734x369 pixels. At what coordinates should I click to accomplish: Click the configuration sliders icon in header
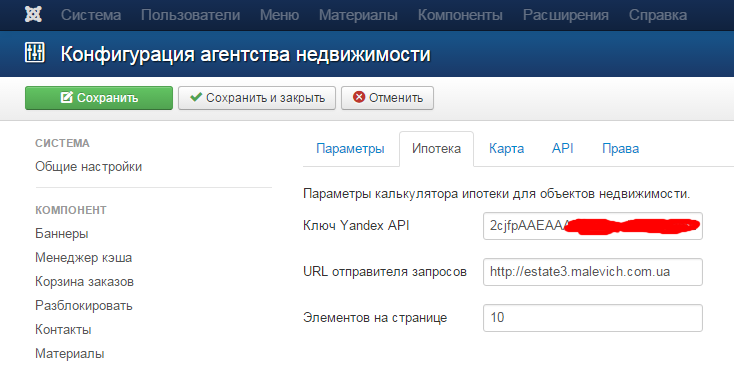click(35, 52)
